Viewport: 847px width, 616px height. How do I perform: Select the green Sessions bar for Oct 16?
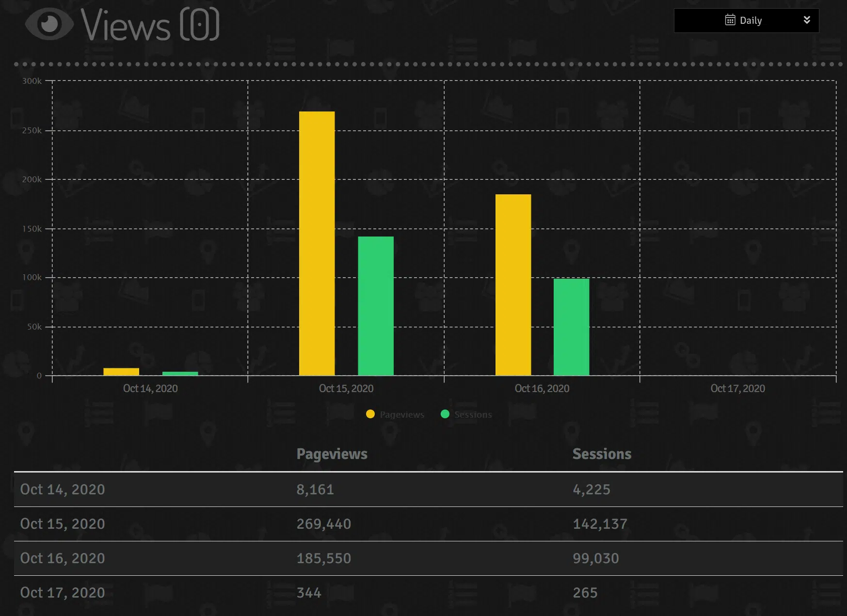coord(571,326)
